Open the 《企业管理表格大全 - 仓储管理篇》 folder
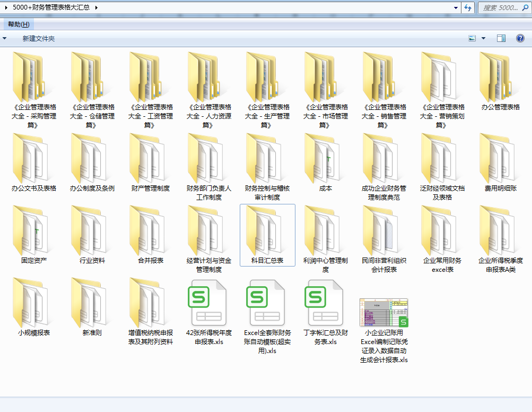 (92, 90)
